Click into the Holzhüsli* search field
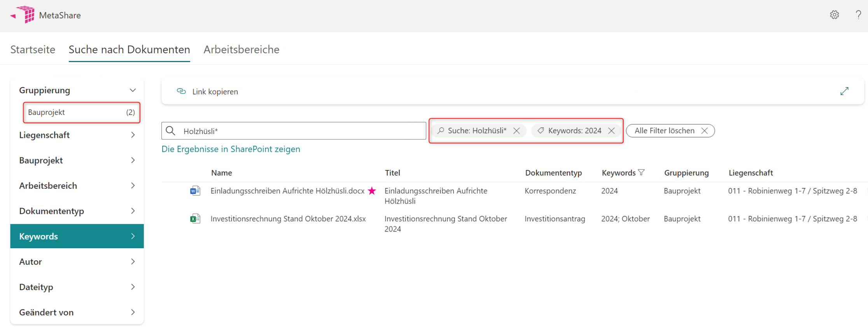 point(299,131)
